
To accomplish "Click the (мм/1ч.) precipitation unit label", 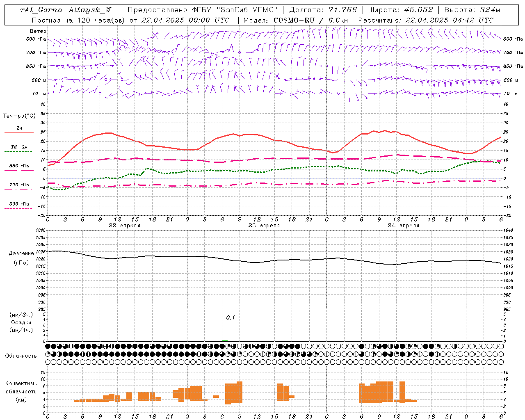I will coord(21,330).
